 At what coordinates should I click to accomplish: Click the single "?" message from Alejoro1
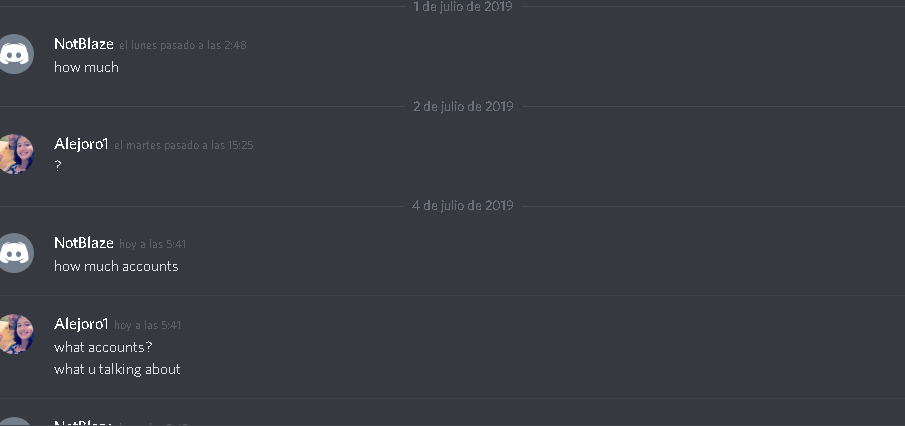(58, 166)
